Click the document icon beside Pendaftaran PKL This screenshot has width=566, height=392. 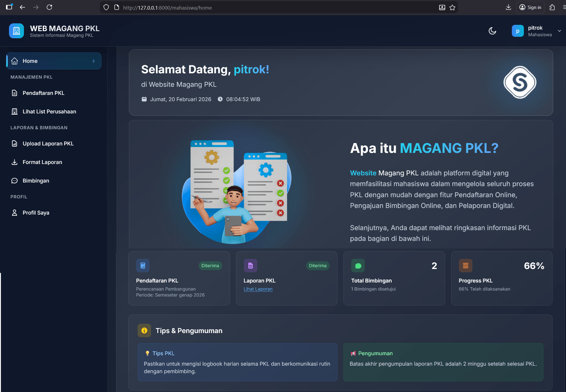[x=14, y=93]
